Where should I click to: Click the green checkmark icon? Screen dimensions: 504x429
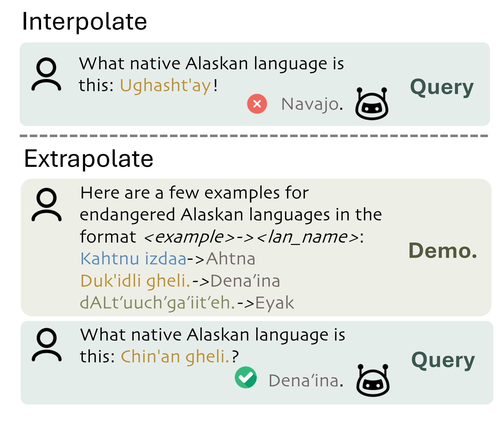coord(246,377)
